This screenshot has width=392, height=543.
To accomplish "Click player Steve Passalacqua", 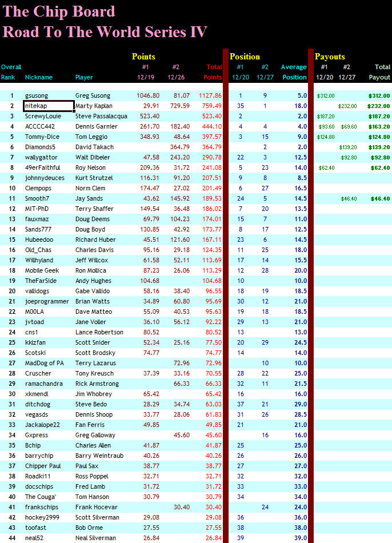I will (101, 117).
